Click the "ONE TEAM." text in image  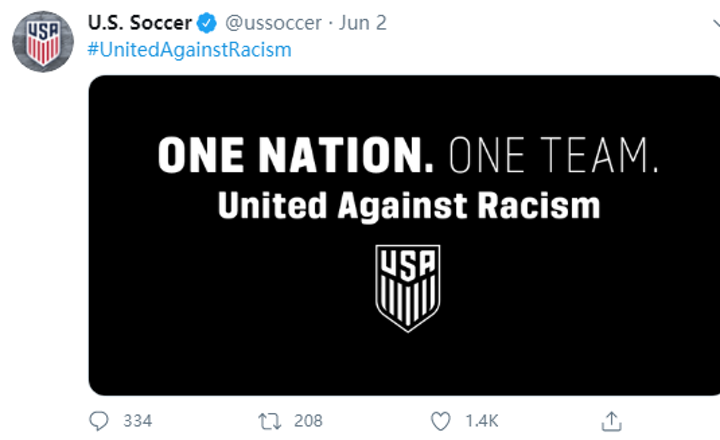[x=554, y=156]
